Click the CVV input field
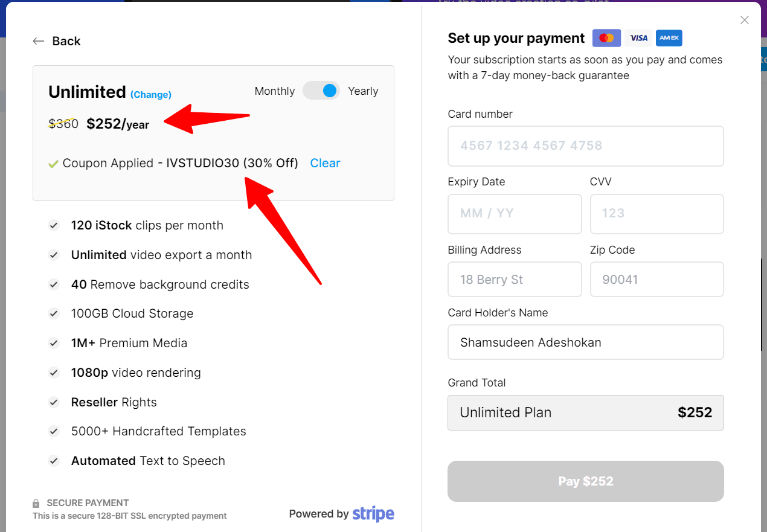 [x=656, y=214]
